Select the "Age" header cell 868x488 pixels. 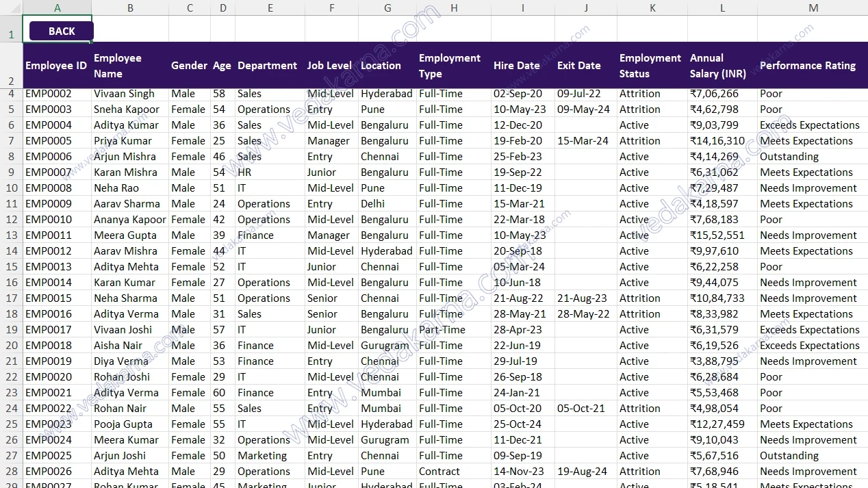tap(223, 66)
